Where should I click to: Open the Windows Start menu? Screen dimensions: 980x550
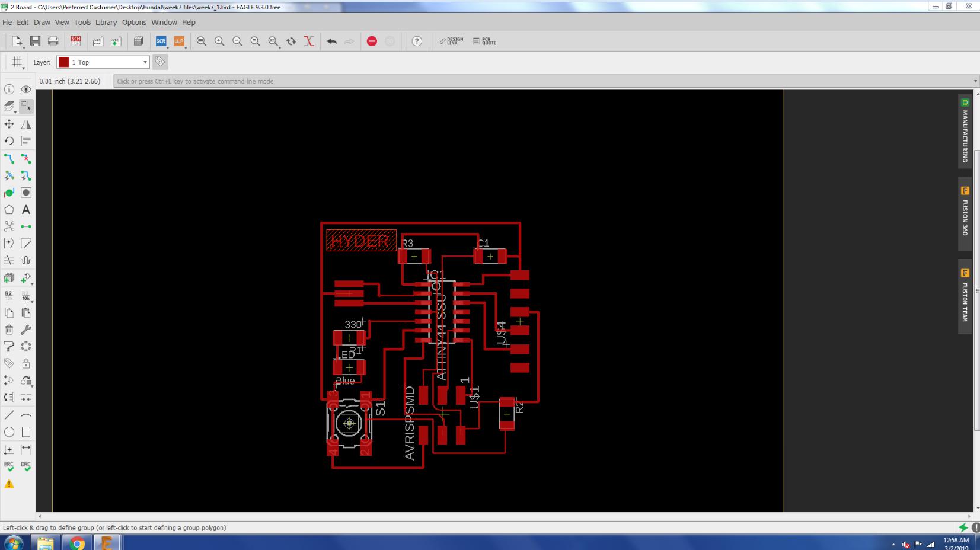tap(14, 542)
